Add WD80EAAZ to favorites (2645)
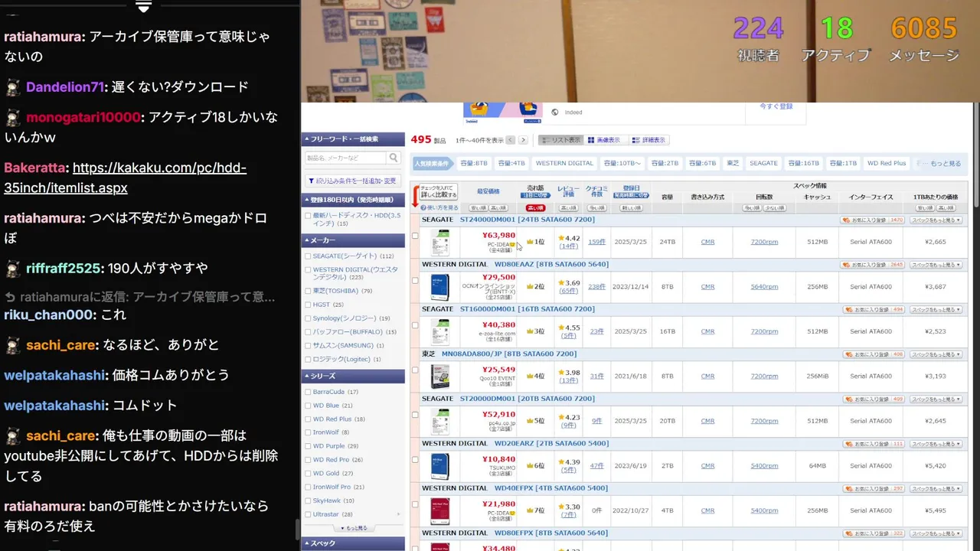Viewport: 980px width, 551px height. (873, 265)
